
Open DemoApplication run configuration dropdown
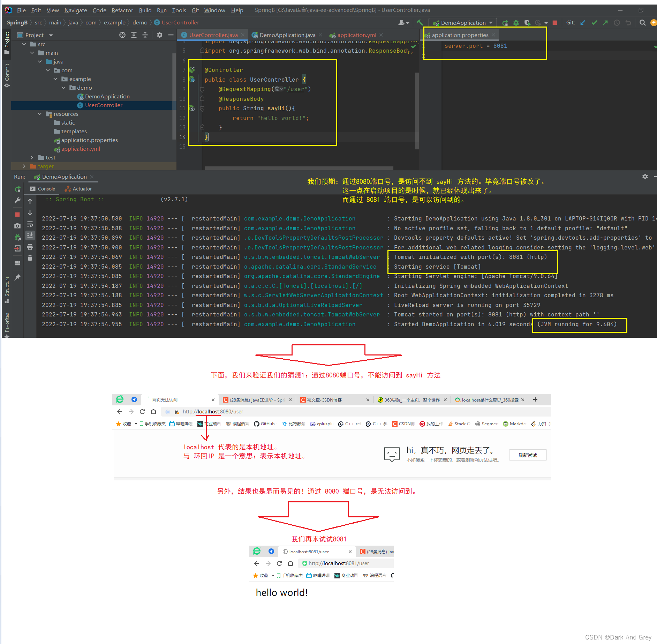coord(463,23)
